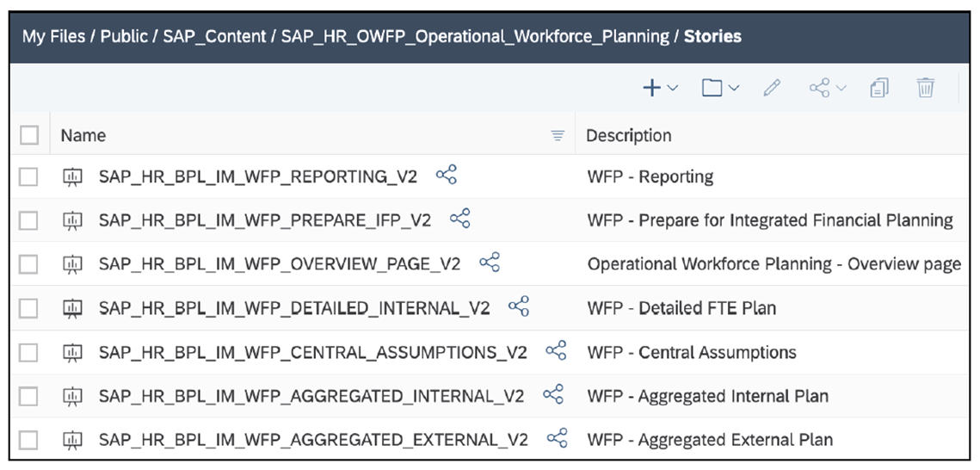
Task: Click share icon beside WFP_AGGREGATED_EXTERNAL_V2
Action: (557, 437)
